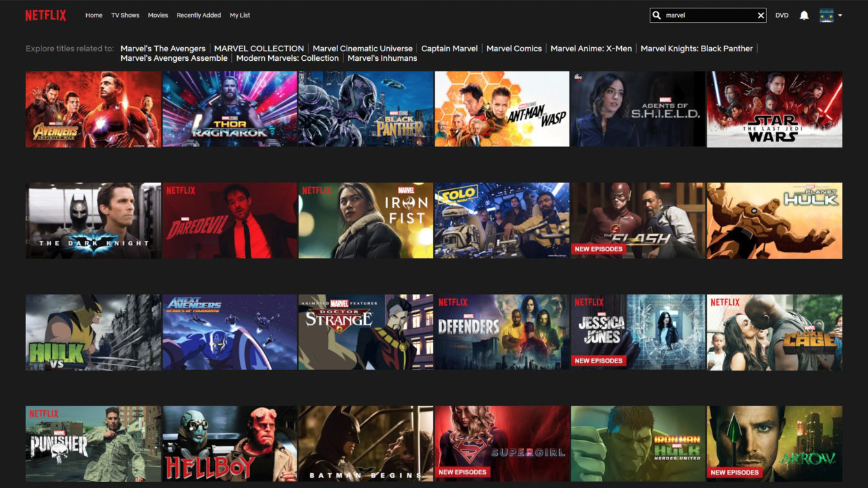This screenshot has height=488, width=868.
Task: Open the Marvel Cinematic Universe related search
Action: 363,48
